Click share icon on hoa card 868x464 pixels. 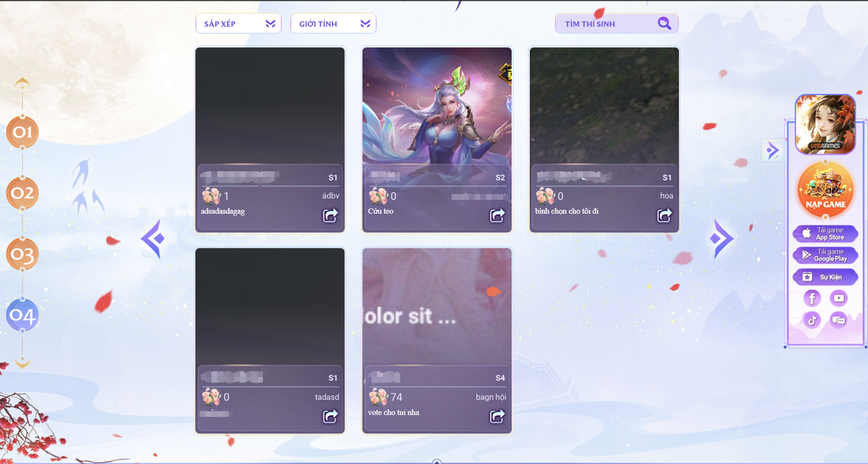665,216
